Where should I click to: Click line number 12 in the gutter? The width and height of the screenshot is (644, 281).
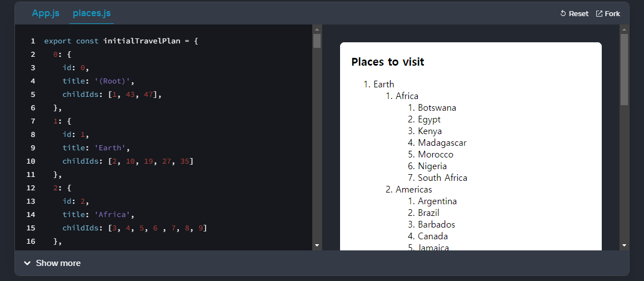[x=31, y=188]
